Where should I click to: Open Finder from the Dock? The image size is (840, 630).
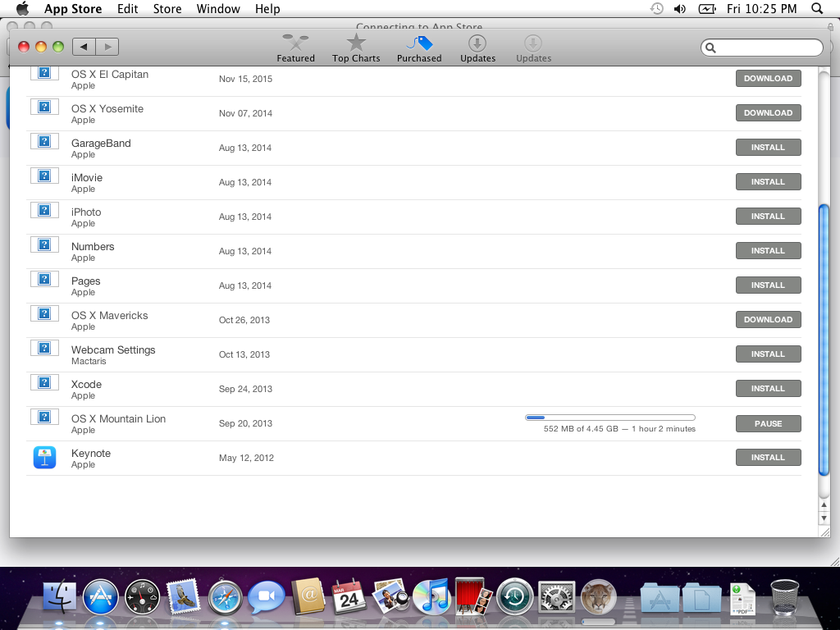pyautogui.click(x=59, y=597)
